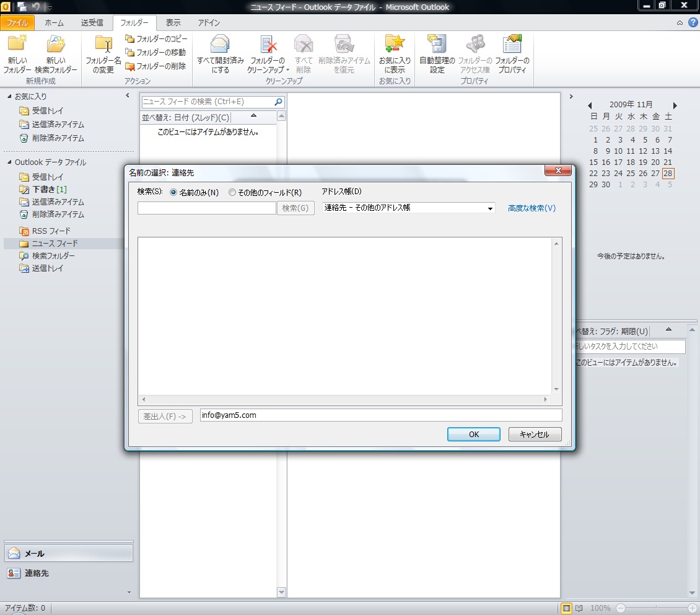Open the ファイル tab
700x615 pixels.
point(17,23)
